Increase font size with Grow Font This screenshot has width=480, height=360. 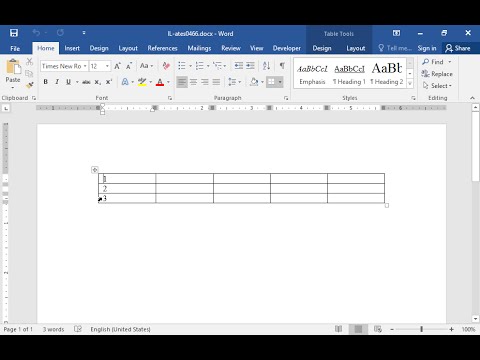coord(117,66)
